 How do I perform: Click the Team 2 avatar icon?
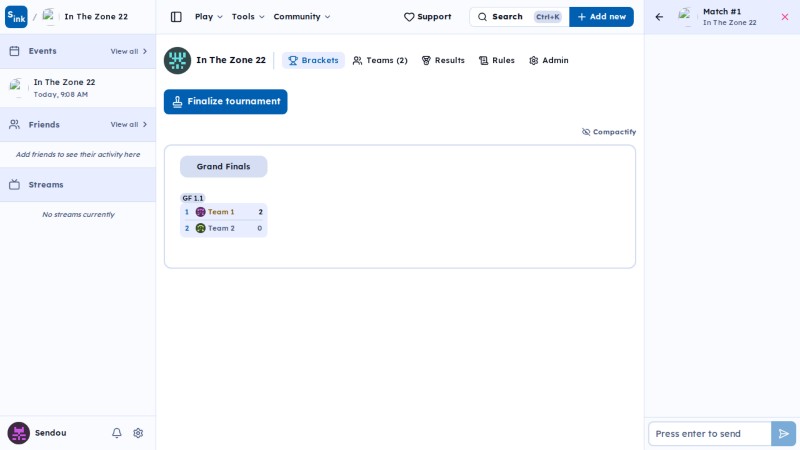pos(201,228)
